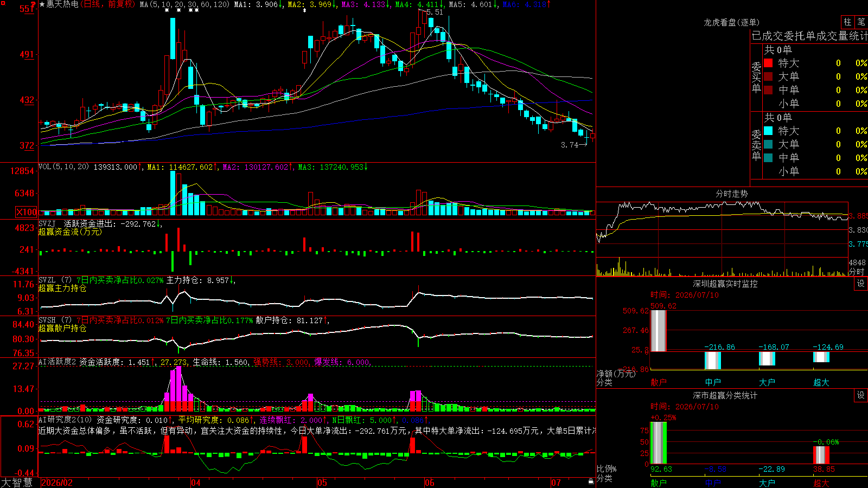Image resolution: width=868 pixels, height=488 pixels.
Task: Select the SVSH (7) indicator label
Action: tap(55, 320)
